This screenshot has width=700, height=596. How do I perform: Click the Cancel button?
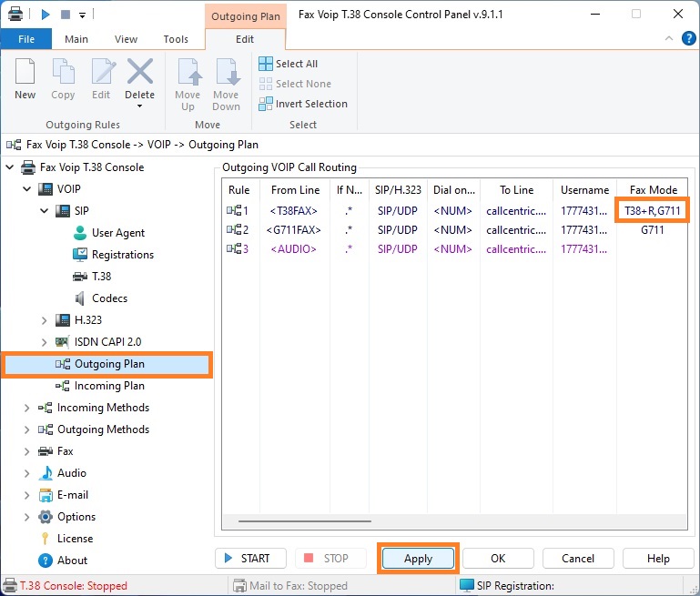click(578, 559)
